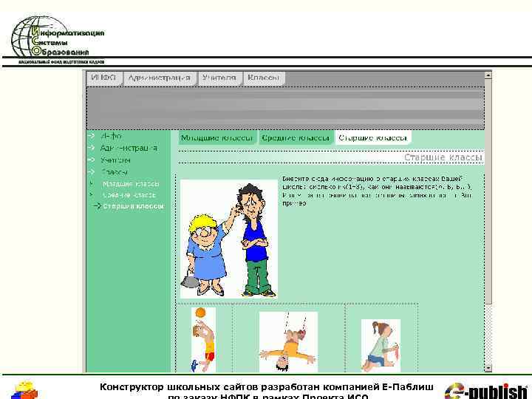Click the arrow icon beside Инфо
Image resolution: width=532 pixels, height=399 pixels.
[x=91, y=136]
